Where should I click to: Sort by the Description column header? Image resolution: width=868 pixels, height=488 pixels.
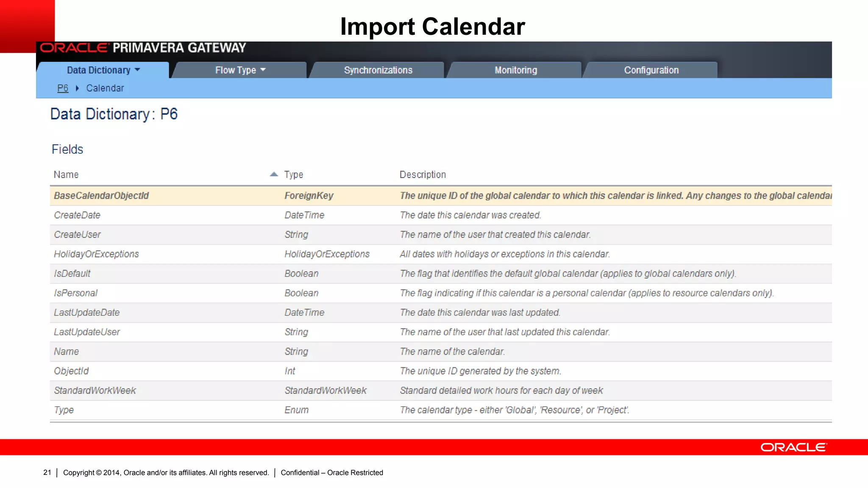coord(423,175)
